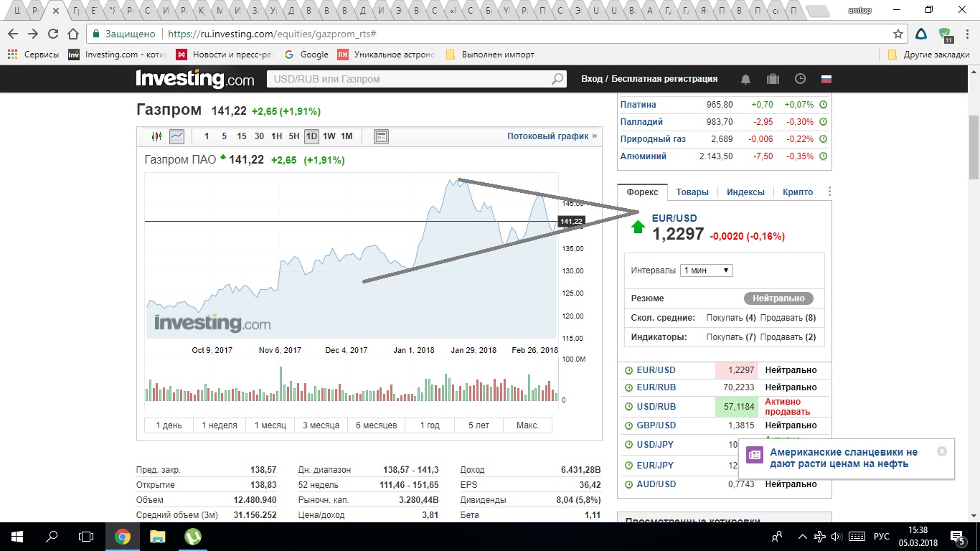Open the clock icon in header
The width and height of the screenshot is (980, 551).
800,79
